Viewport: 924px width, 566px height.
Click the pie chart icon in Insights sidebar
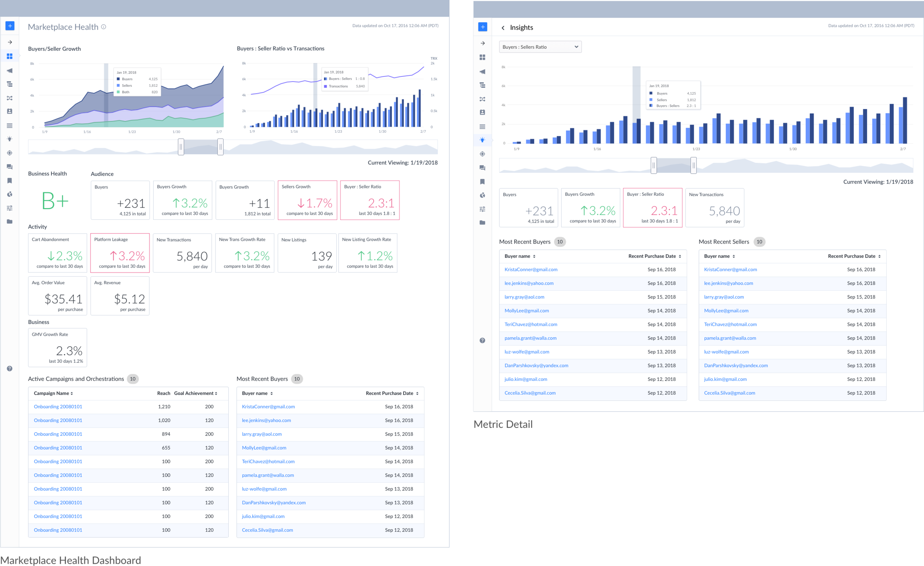point(483,195)
